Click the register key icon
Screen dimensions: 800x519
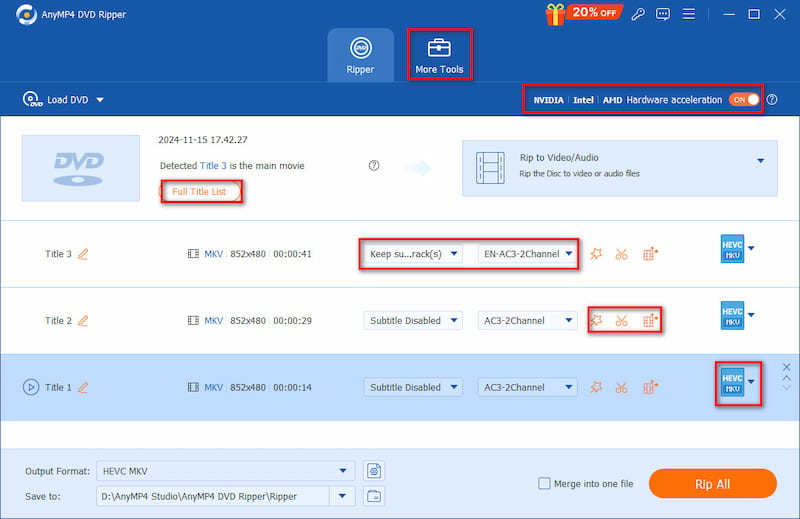(638, 14)
